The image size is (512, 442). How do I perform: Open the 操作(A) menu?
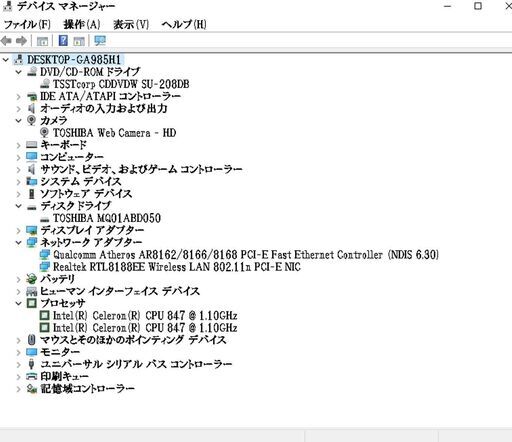(x=82, y=24)
